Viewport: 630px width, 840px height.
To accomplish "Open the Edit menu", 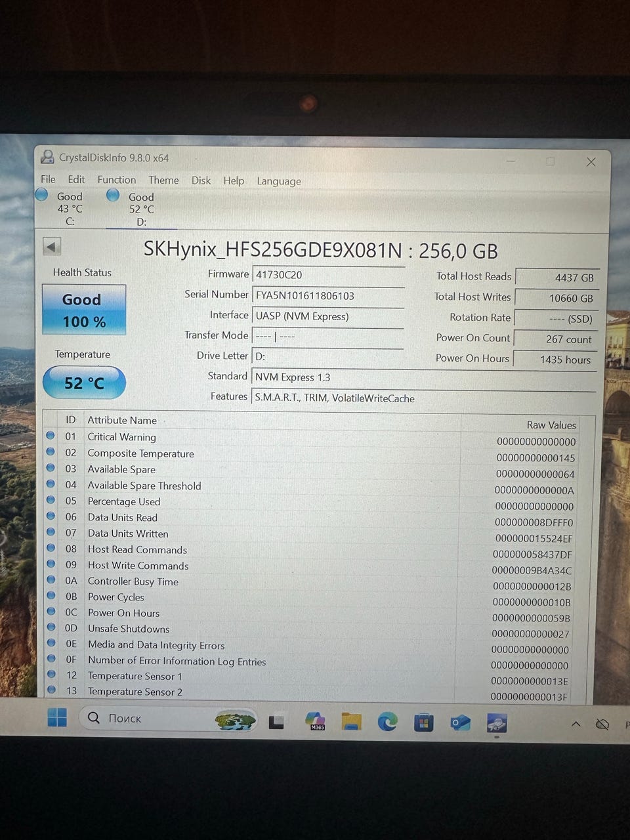I will pos(76,179).
